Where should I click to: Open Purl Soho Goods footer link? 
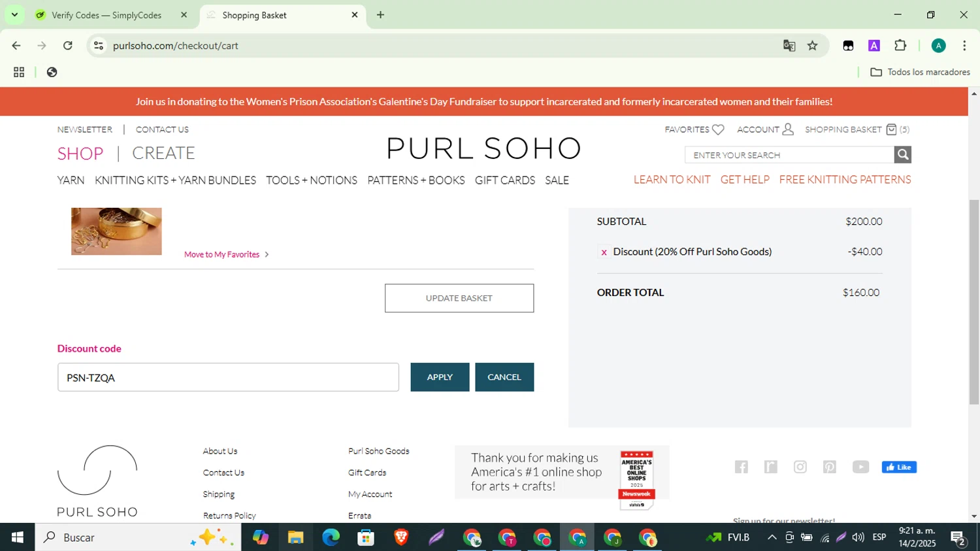[379, 451]
